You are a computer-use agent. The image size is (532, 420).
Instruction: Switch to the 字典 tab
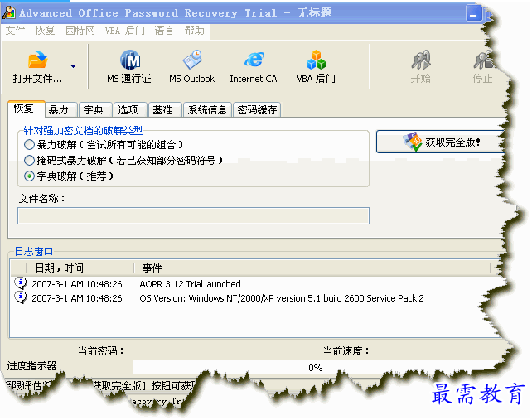point(95,109)
